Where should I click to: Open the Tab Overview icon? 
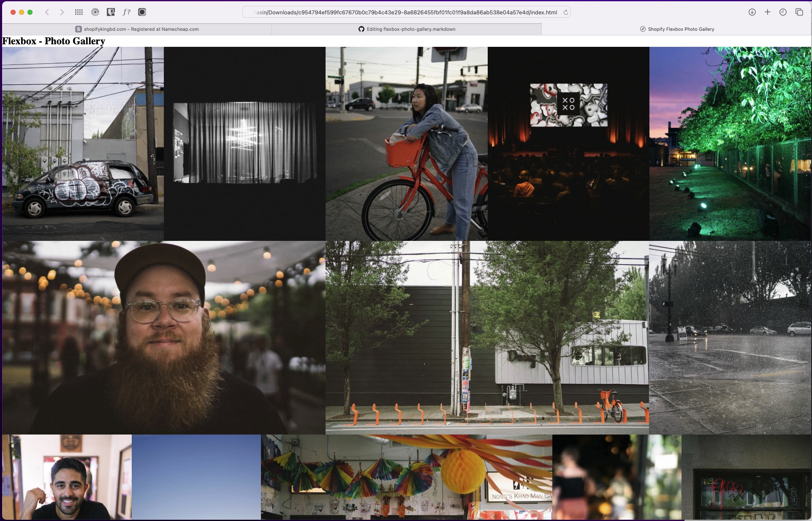(x=800, y=12)
